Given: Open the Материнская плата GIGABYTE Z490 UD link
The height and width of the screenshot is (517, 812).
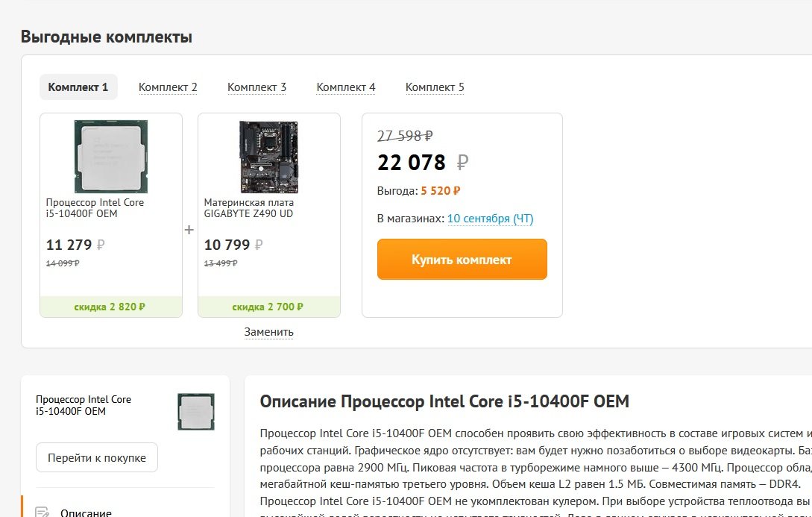Looking at the screenshot, I should [249, 208].
